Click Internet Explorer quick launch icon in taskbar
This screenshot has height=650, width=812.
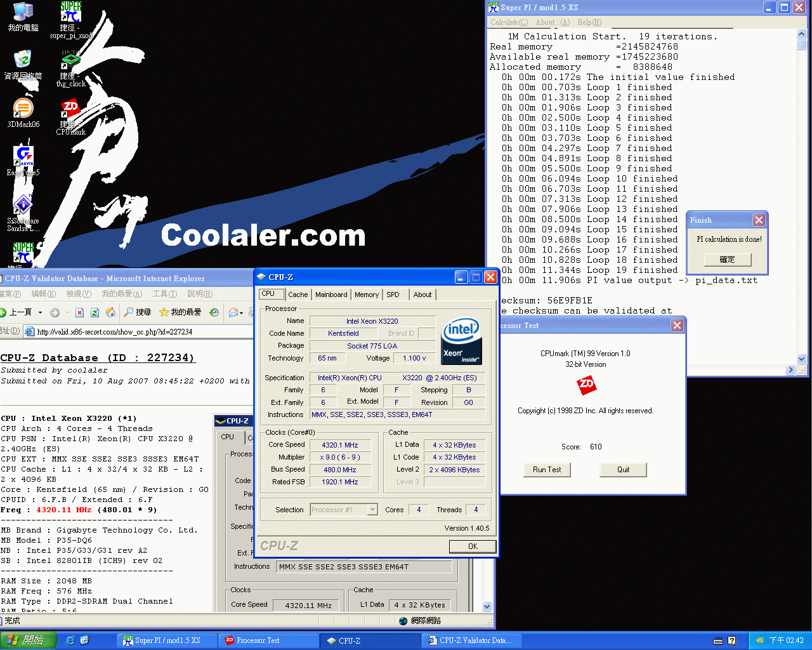pos(70,640)
